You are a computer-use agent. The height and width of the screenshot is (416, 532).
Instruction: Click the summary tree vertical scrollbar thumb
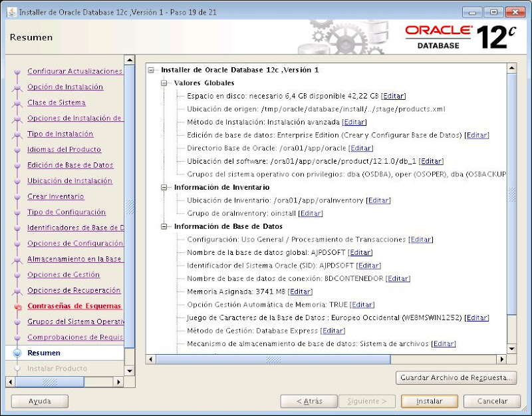coord(511,194)
